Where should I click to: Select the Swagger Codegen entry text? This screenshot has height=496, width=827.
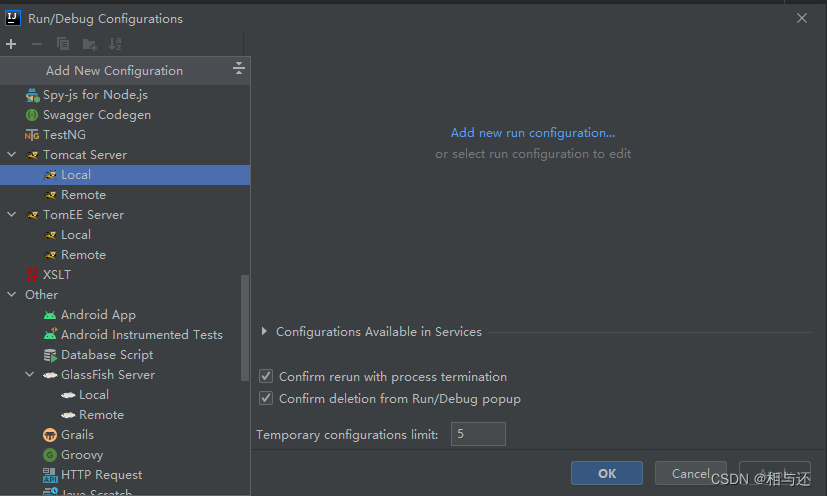97,115
